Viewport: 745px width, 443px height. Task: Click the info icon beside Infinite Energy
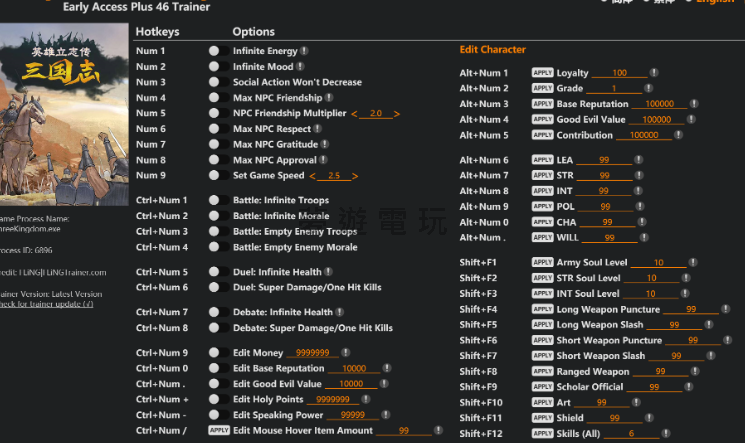[304, 51]
